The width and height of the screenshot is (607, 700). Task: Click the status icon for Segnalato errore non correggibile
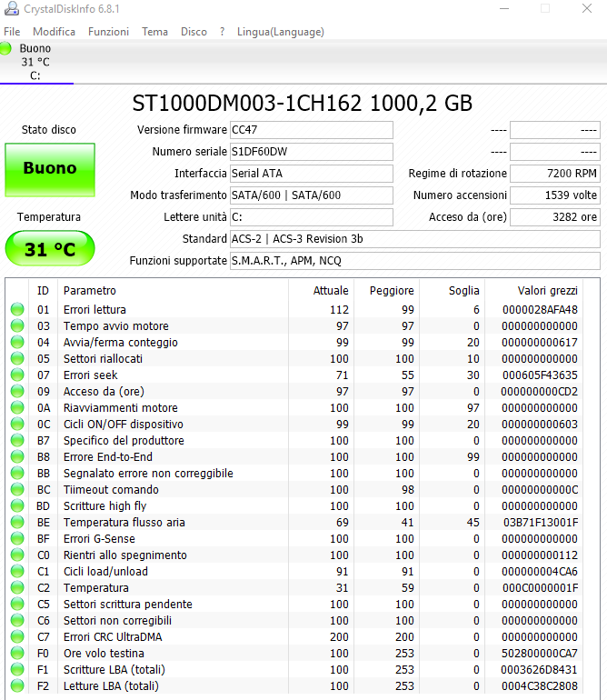[x=17, y=474]
